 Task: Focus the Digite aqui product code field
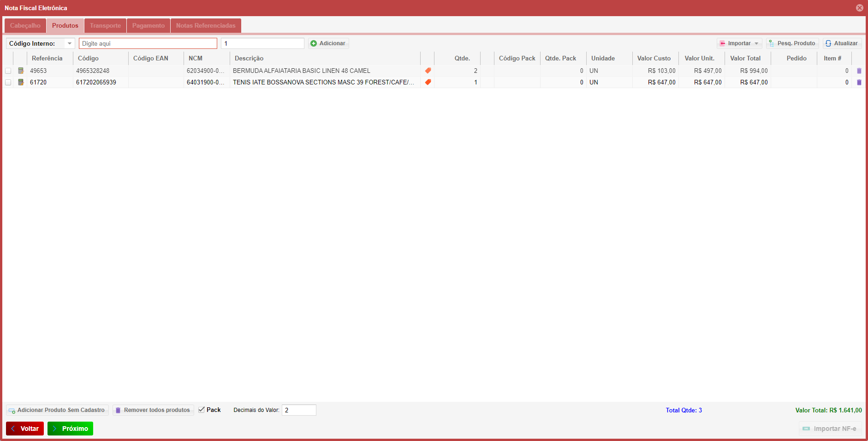(x=148, y=43)
